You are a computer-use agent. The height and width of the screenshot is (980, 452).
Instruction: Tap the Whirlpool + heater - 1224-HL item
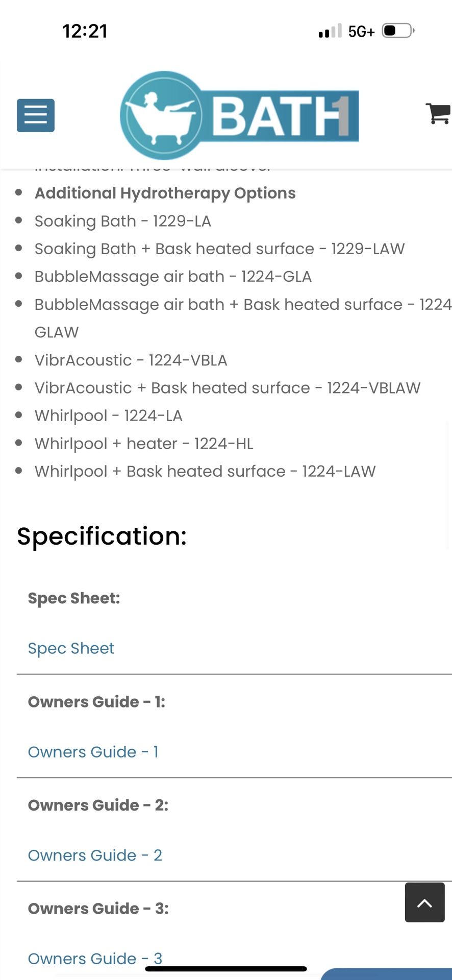pos(144,444)
